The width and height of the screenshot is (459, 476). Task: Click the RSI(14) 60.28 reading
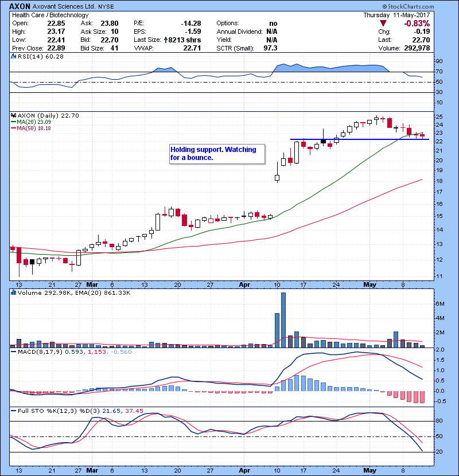41,56
